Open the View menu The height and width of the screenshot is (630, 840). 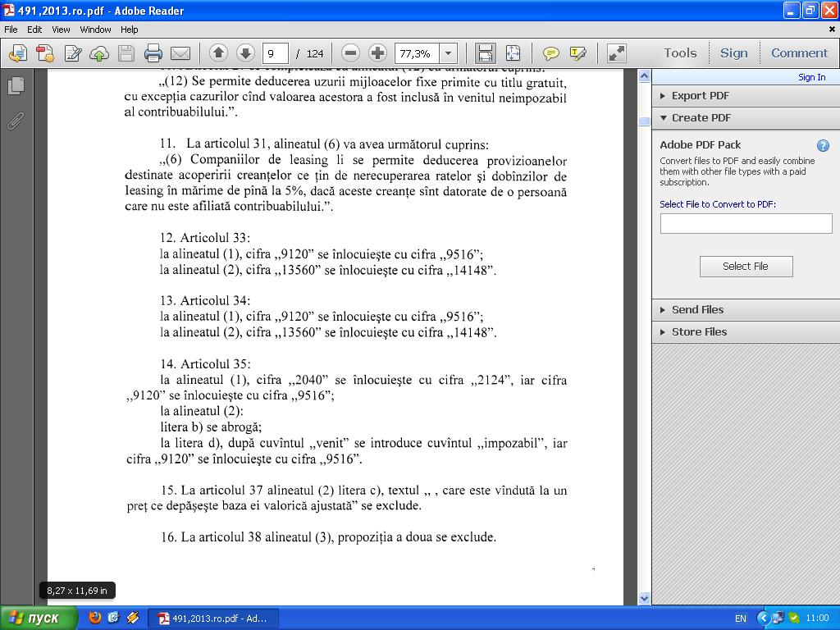61,30
